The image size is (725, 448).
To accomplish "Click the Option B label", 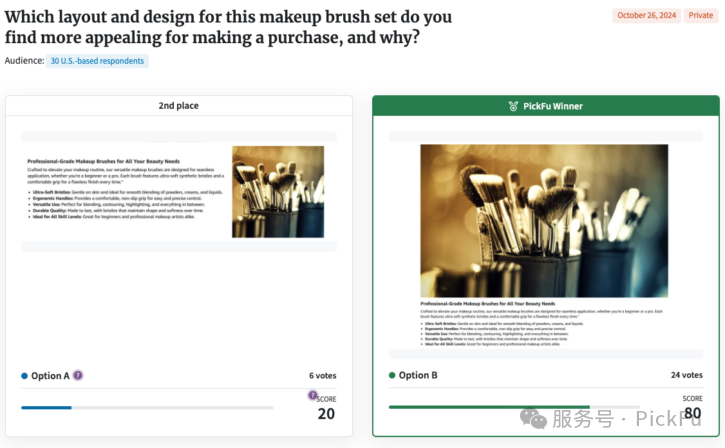I will (418, 376).
